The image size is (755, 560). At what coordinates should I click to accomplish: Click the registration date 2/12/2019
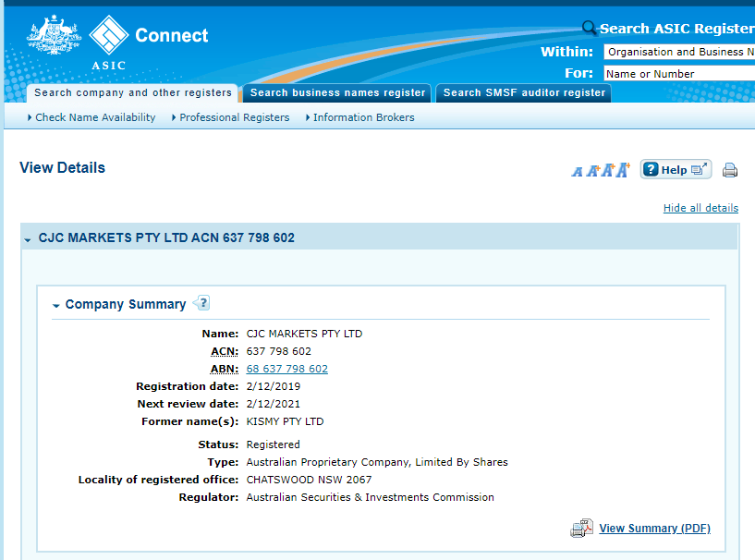[x=273, y=386]
